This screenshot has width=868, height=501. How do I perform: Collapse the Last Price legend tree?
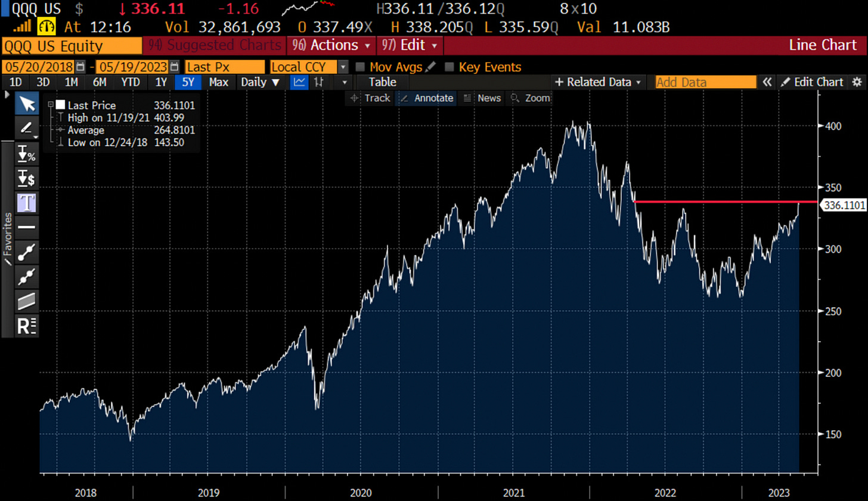[51, 104]
